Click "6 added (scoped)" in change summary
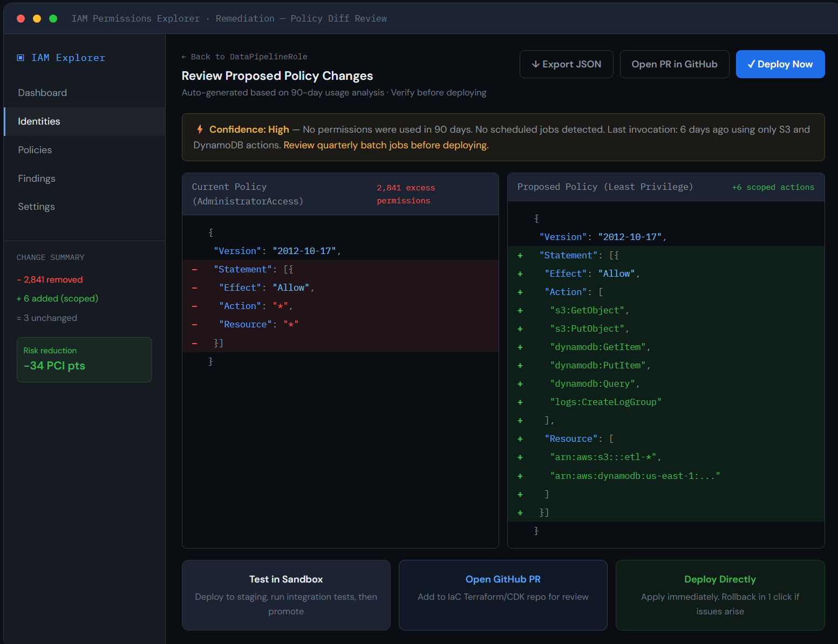838x644 pixels. [57, 298]
